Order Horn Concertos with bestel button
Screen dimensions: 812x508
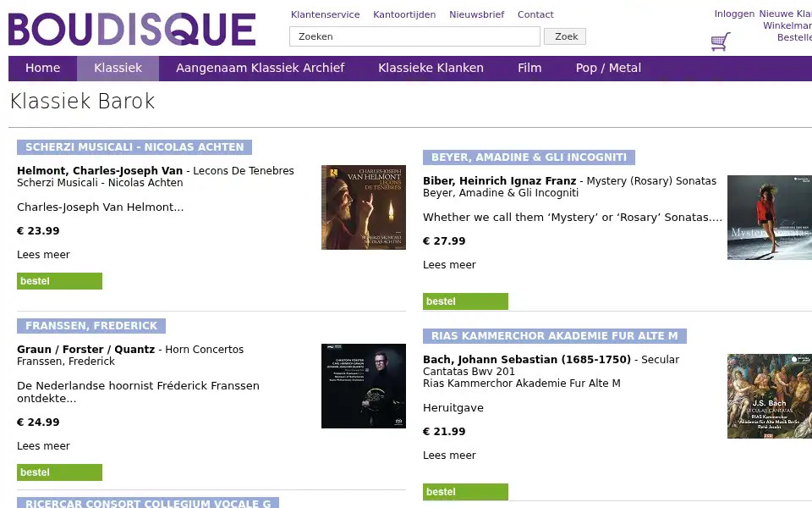pyautogui.click(x=59, y=472)
